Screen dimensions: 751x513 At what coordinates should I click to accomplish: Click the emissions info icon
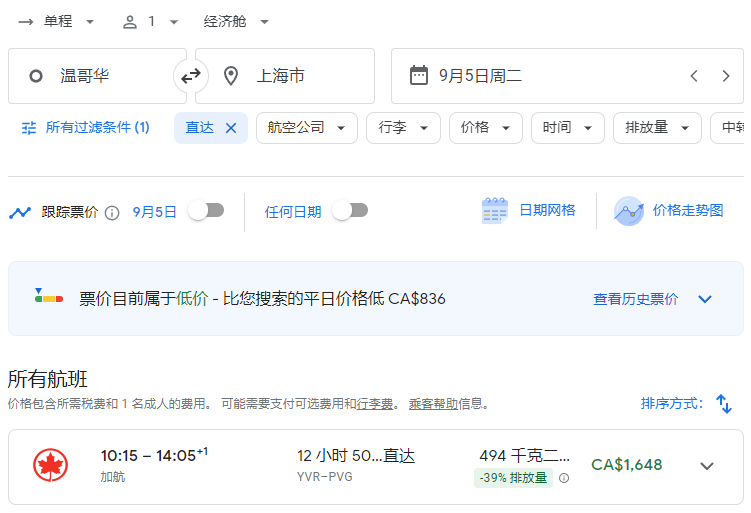(x=564, y=478)
